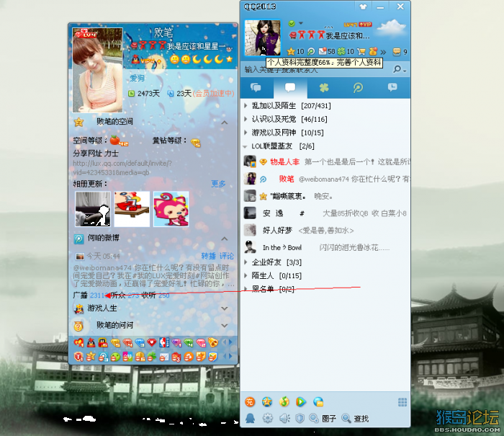
Task: Click the NBA badge icon in profile card
Action: click(x=164, y=342)
